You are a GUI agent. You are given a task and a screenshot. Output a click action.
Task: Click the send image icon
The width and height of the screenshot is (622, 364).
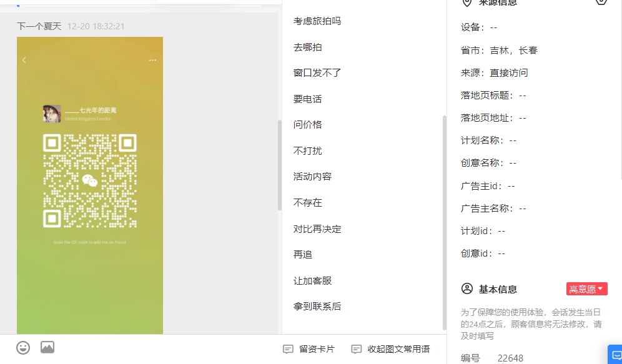tap(47, 347)
